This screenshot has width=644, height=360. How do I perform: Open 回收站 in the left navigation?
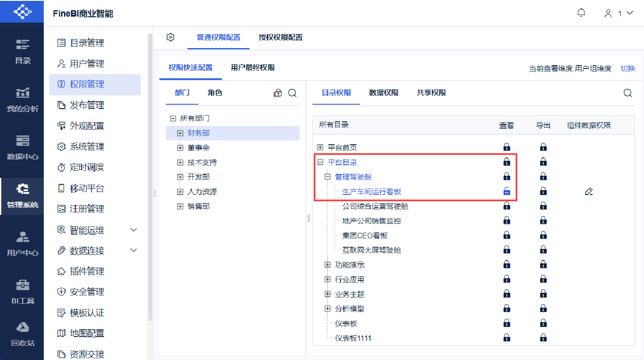click(22, 334)
